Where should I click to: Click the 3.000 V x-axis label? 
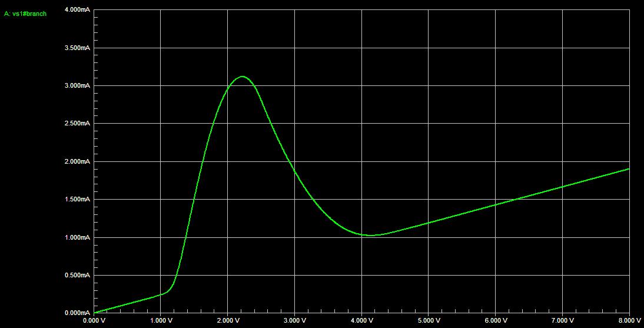pyautogui.click(x=295, y=321)
